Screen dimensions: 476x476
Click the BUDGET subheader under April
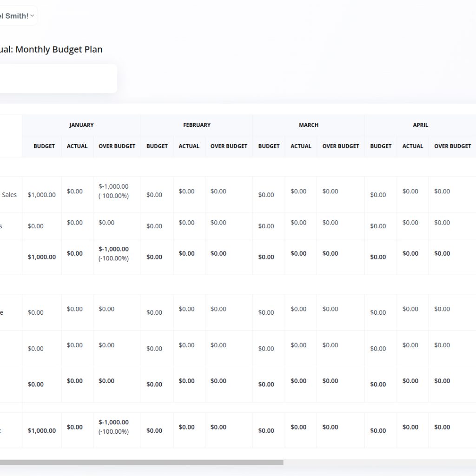coord(381,146)
